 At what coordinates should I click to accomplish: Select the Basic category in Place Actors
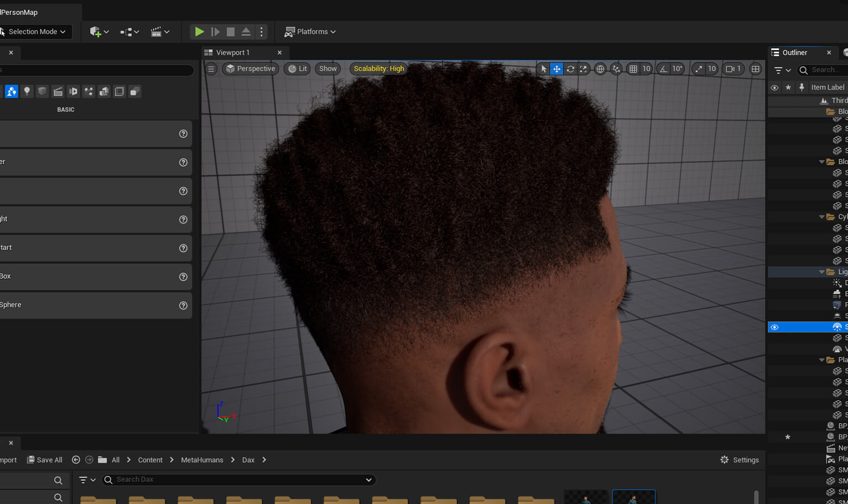point(12,91)
